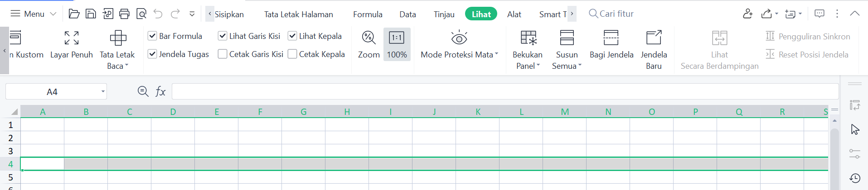Viewport: 868px width, 190px height.
Task: Open the Menu button
Action: point(34,14)
